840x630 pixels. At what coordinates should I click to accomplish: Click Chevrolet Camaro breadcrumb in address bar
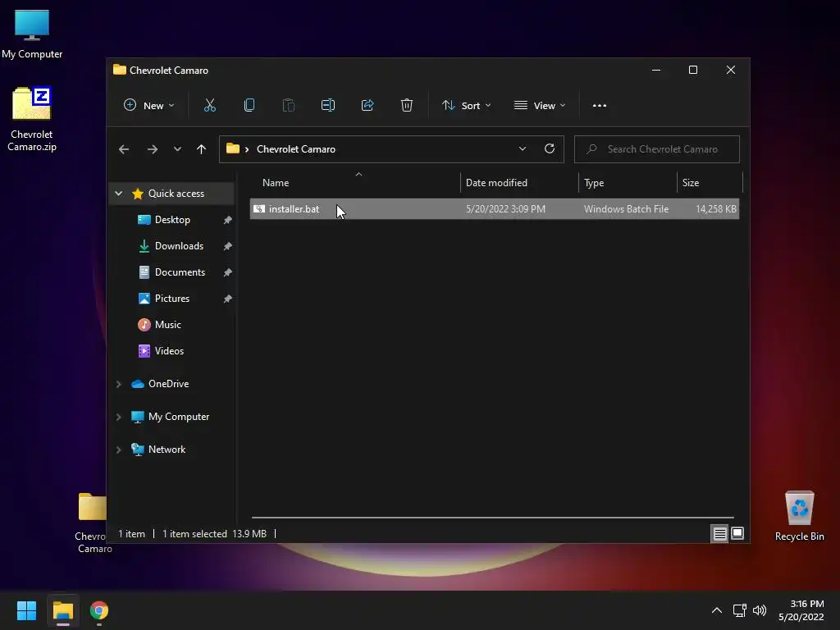295,149
